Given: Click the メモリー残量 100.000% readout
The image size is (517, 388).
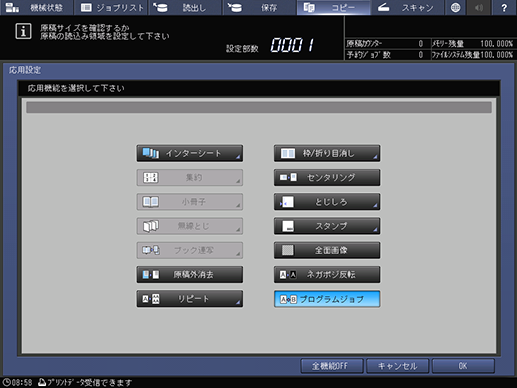Looking at the screenshot, I should (x=496, y=44).
